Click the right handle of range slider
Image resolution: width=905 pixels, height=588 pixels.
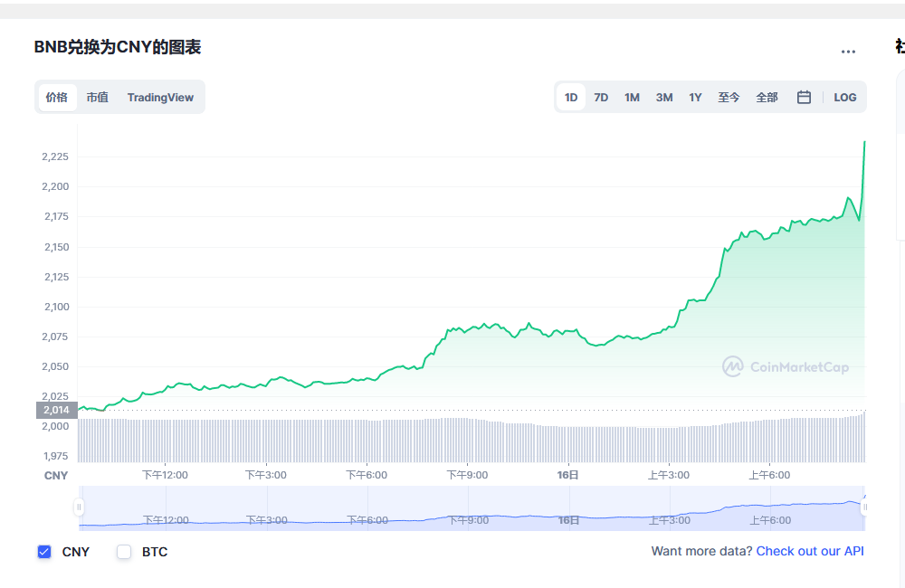(864, 507)
